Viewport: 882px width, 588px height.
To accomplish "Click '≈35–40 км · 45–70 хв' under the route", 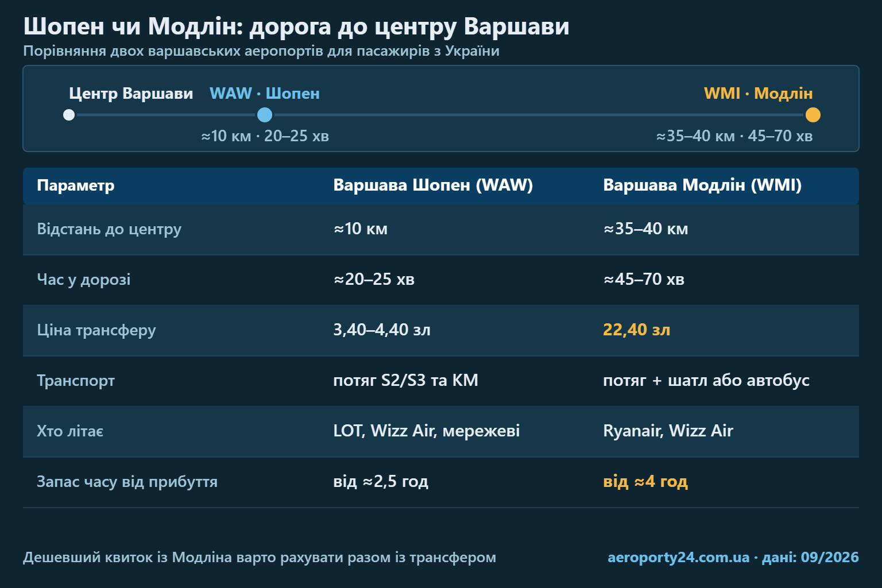I will coord(734,136).
